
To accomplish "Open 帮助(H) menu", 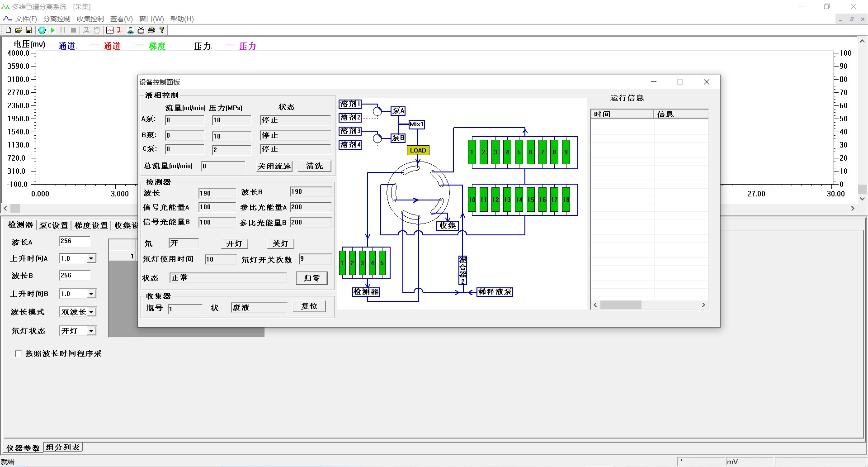I will point(182,19).
